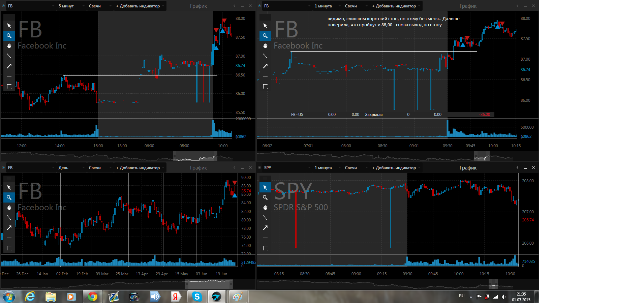Select the hand pan tool in FB 1 минута chart
644x307 pixels.
(x=265, y=46)
